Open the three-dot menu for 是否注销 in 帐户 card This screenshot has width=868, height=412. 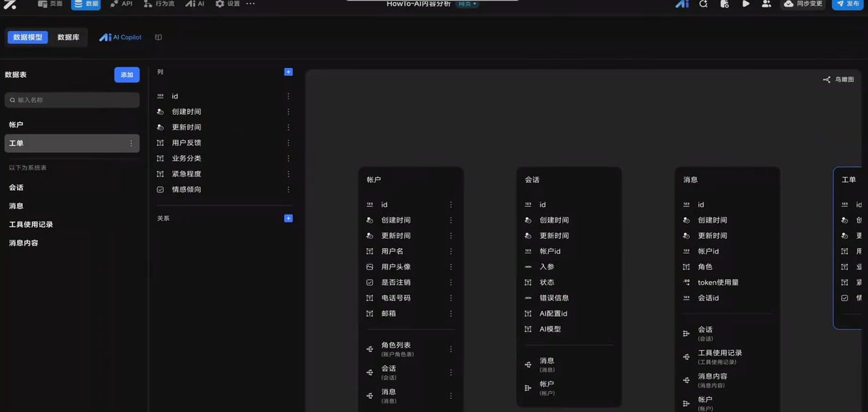click(x=451, y=282)
